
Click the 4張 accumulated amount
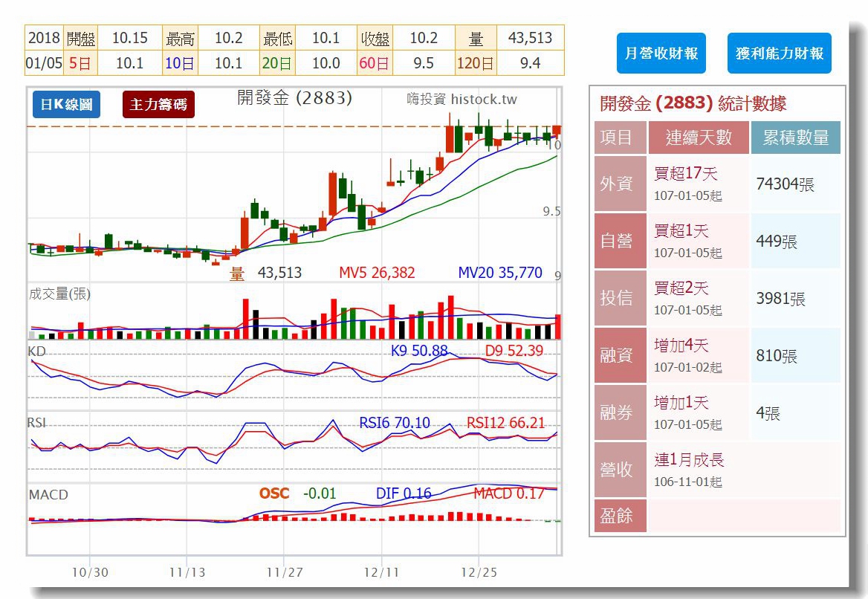pos(768,413)
